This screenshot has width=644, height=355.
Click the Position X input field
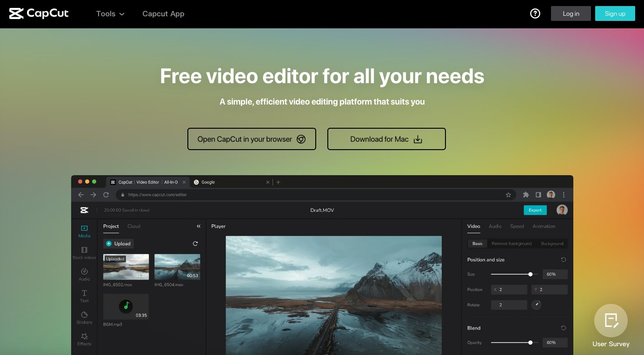tap(509, 289)
